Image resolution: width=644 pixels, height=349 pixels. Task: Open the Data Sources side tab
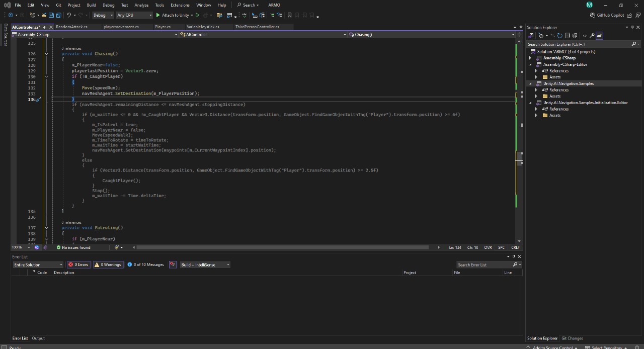coord(5,35)
